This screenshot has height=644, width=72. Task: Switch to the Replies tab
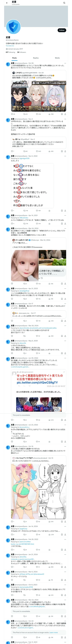tap(36, 58)
